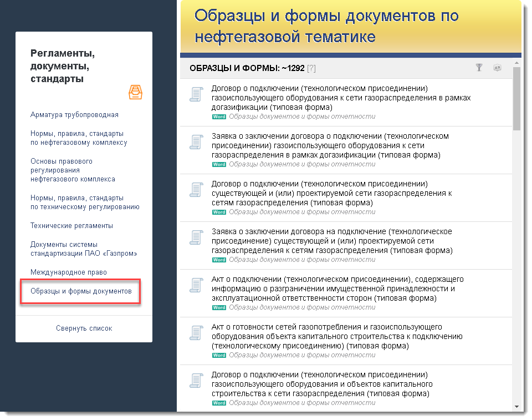Open 'Нормы, правила, стандарты по нефтегазовому комплексу'
This screenshot has width=532, height=420.
coord(79,138)
